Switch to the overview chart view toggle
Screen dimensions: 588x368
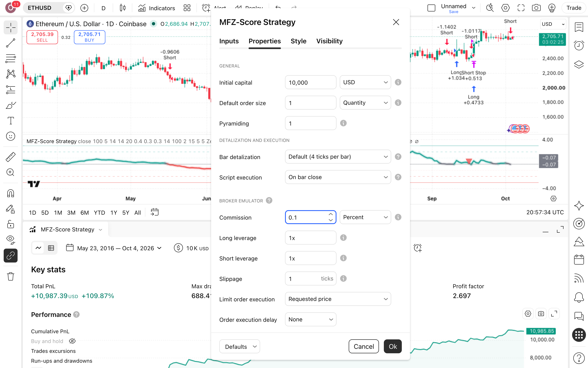(38, 248)
